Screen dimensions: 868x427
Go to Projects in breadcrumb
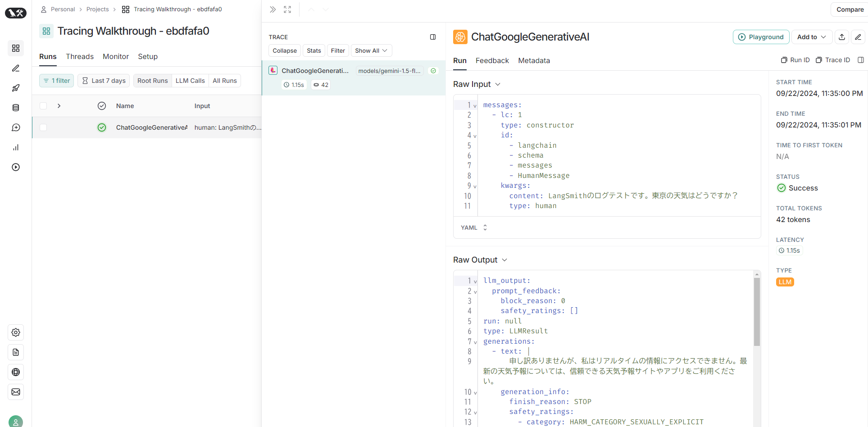tap(98, 9)
